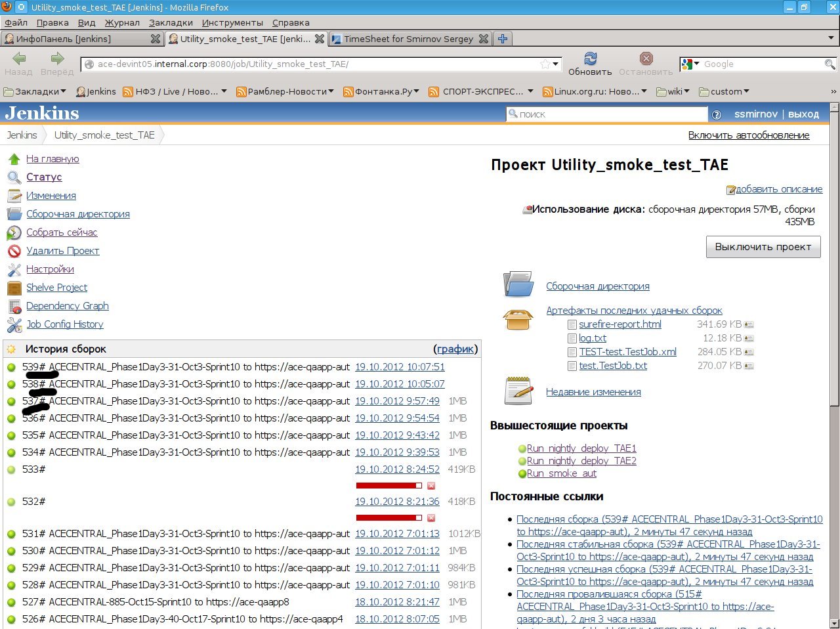Click the tools Настройки icon
This screenshot has width=840, height=629.
(14, 269)
